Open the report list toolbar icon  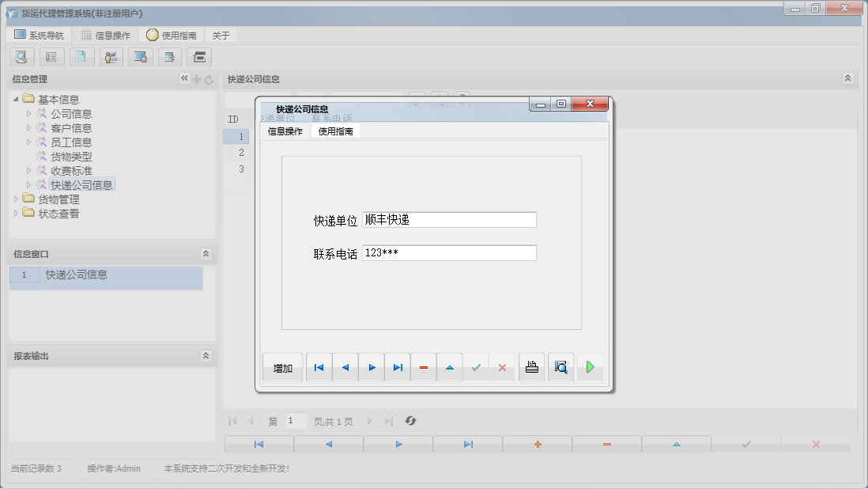[51, 57]
